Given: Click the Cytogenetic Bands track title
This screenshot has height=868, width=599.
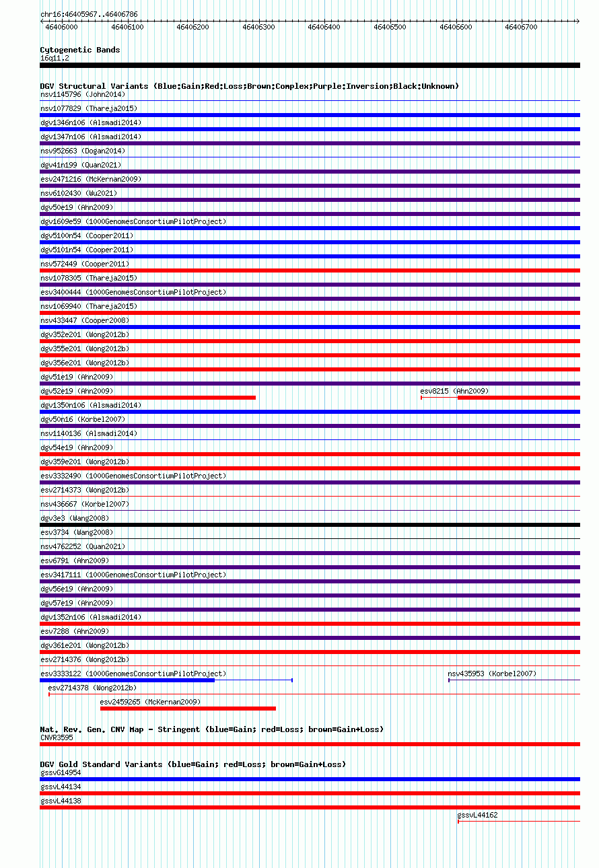Looking at the screenshot, I should pos(80,50).
